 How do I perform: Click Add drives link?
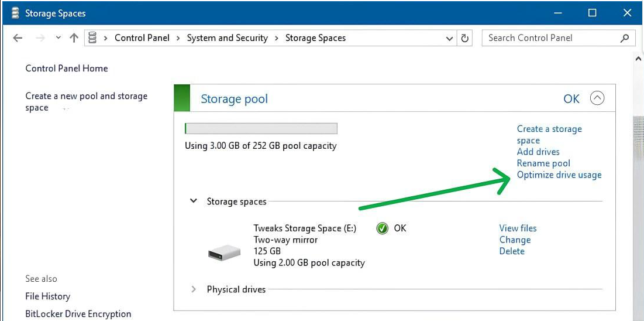click(538, 152)
